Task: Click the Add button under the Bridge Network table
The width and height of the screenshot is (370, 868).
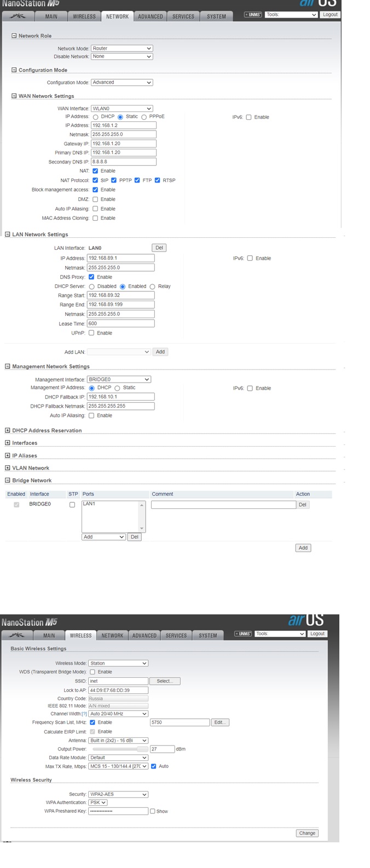Action: pos(303,548)
